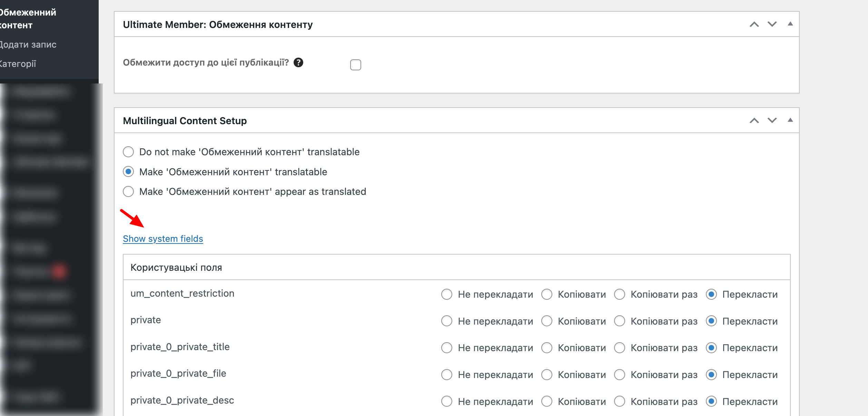Collapse Ultimate Member restriction panel
Viewport: 868px width, 416px height.
790,24
